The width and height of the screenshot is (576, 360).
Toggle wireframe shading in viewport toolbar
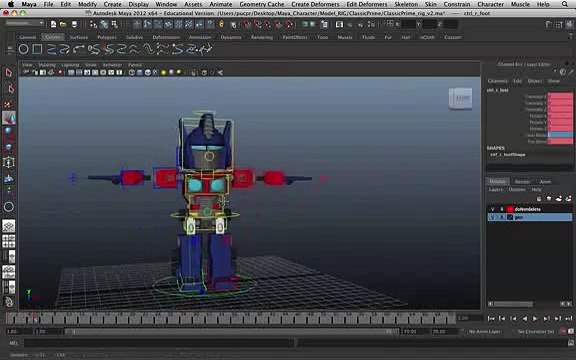coord(132,72)
